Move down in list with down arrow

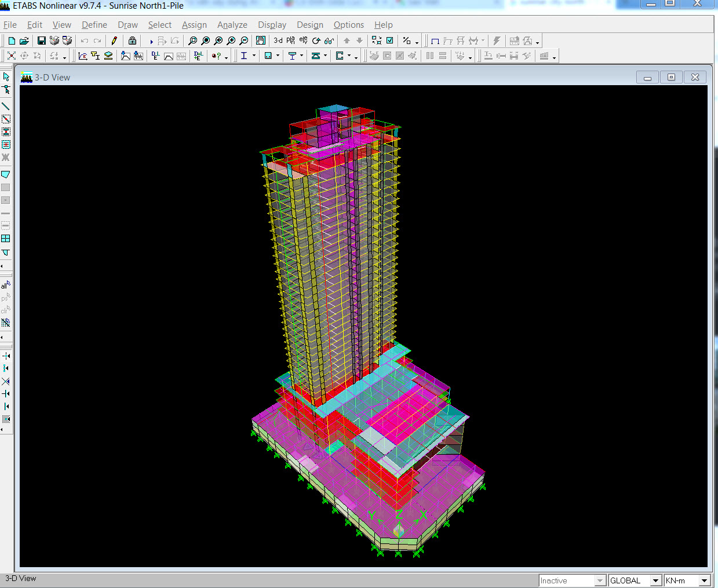pos(359,41)
